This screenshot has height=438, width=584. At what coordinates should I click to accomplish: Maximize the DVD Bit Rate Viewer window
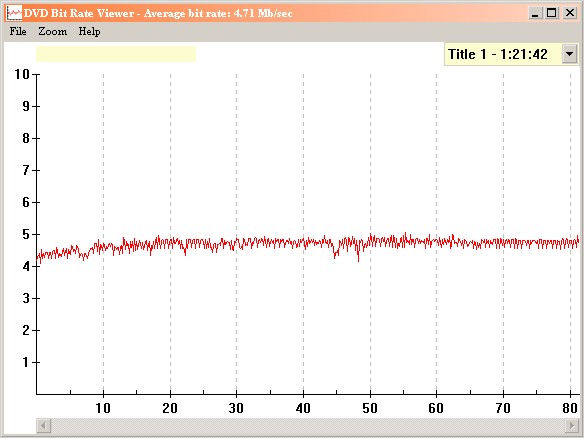552,13
